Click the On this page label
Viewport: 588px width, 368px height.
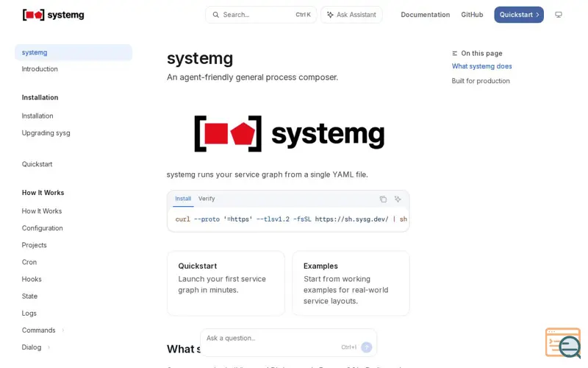click(x=481, y=53)
